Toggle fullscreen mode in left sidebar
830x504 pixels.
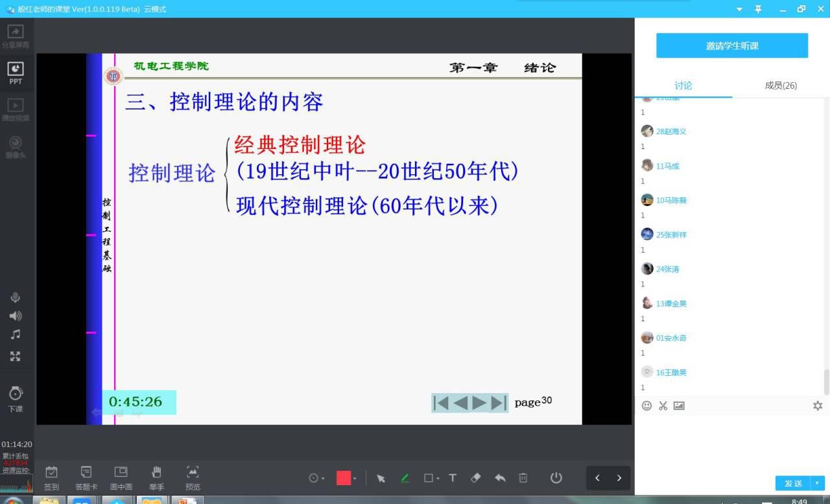click(x=16, y=356)
